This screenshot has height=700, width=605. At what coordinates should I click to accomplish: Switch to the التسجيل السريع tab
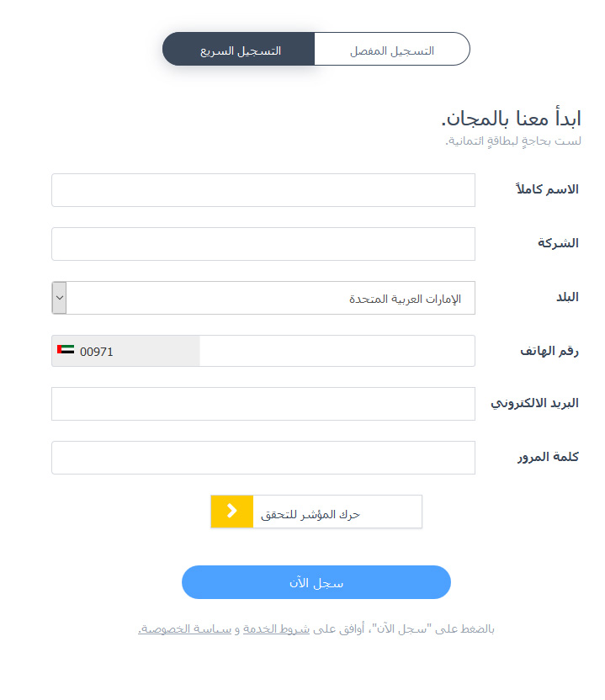tap(240, 50)
